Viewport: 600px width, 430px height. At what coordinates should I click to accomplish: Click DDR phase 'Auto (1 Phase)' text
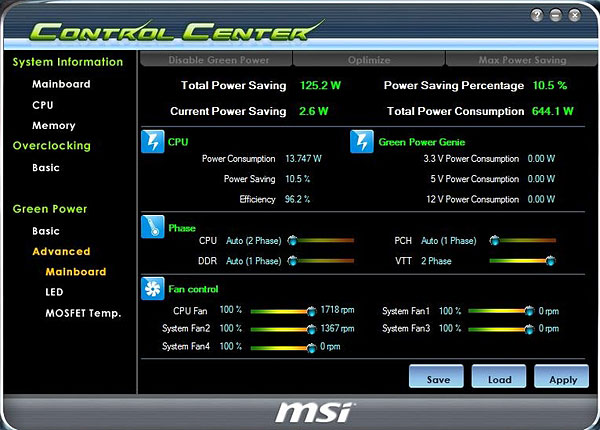254,261
